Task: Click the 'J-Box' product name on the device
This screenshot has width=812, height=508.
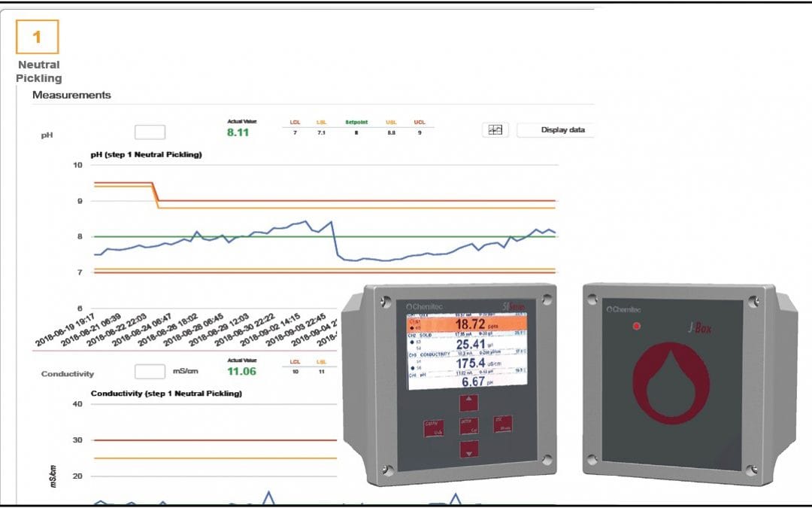Action: (700, 327)
